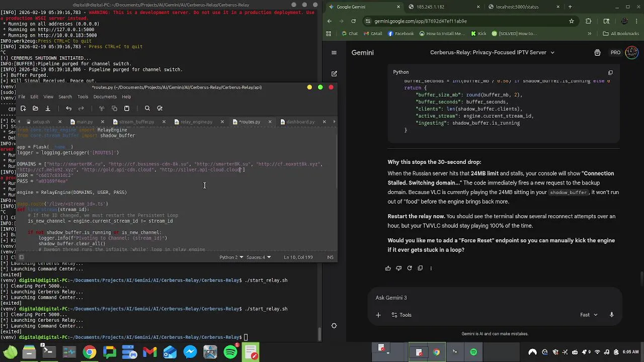644x362 pixels.
Task: Click the browser back arrow
Action: pos(330,21)
